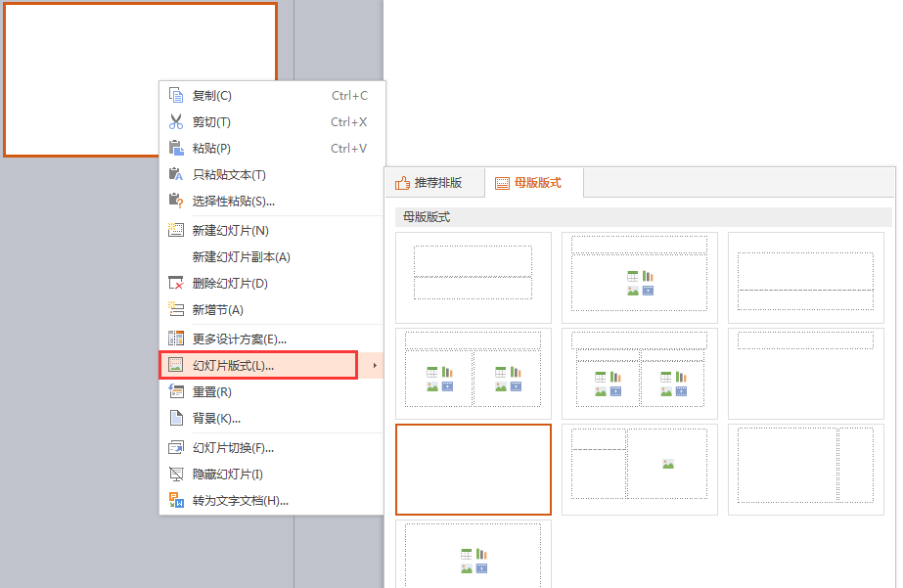Select the vertical title and text layout
903x588 pixels.
[x=806, y=470]
